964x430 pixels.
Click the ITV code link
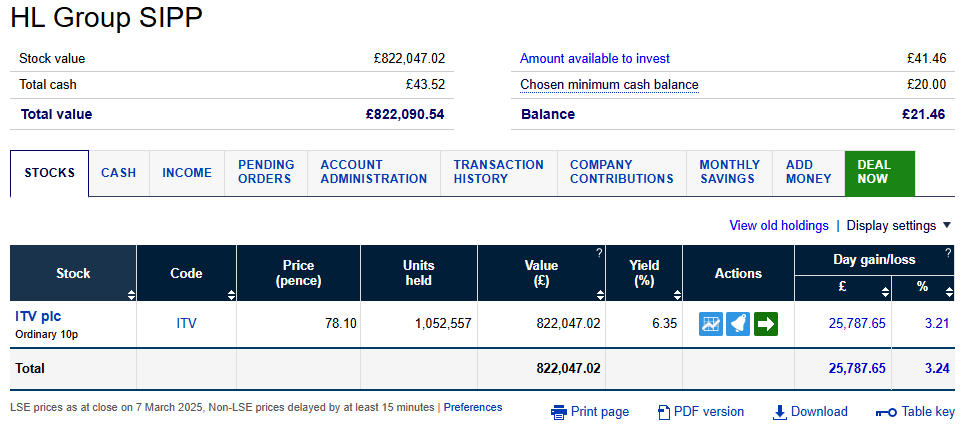click(186, 324)
